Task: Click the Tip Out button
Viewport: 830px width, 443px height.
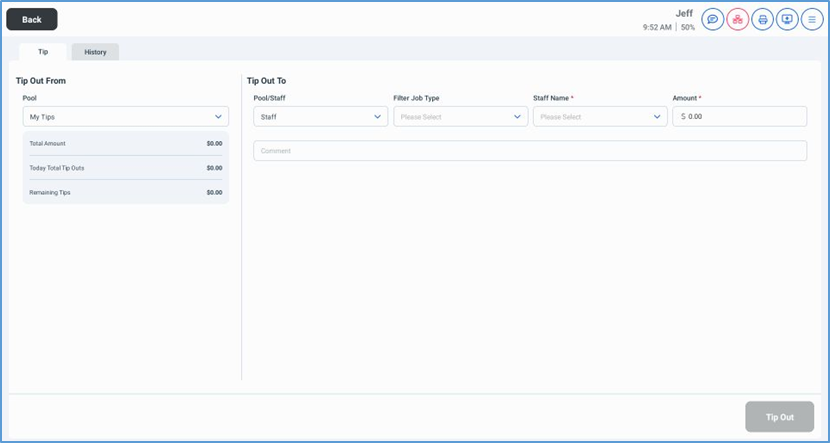Action: (779, 417)
